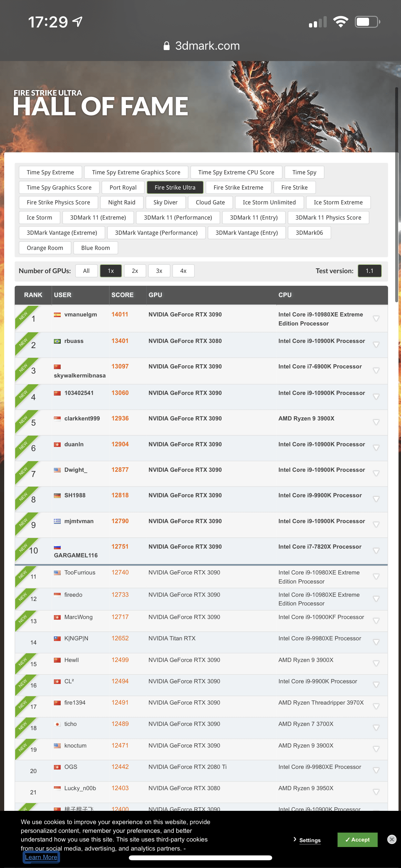Click the flag next to fireedo
The image size is (401, 868).
57,595
